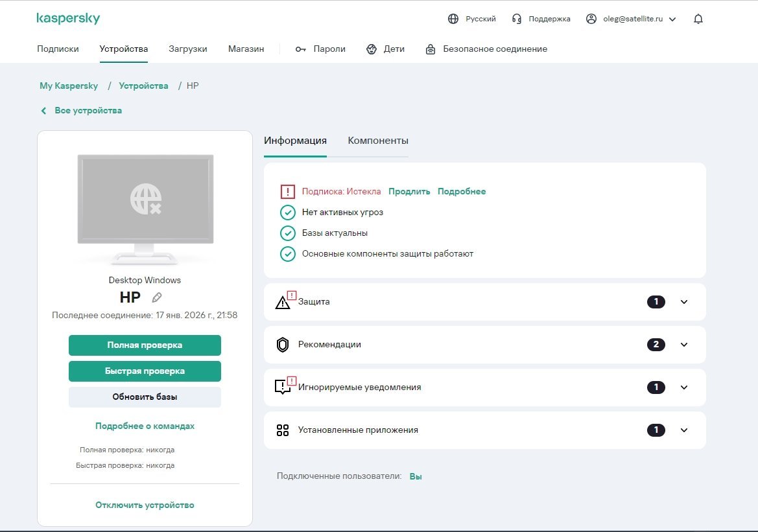Click the Безопасное соединение lock icon
This screenshot has height=532, width=758.
(x=430, y=49)
